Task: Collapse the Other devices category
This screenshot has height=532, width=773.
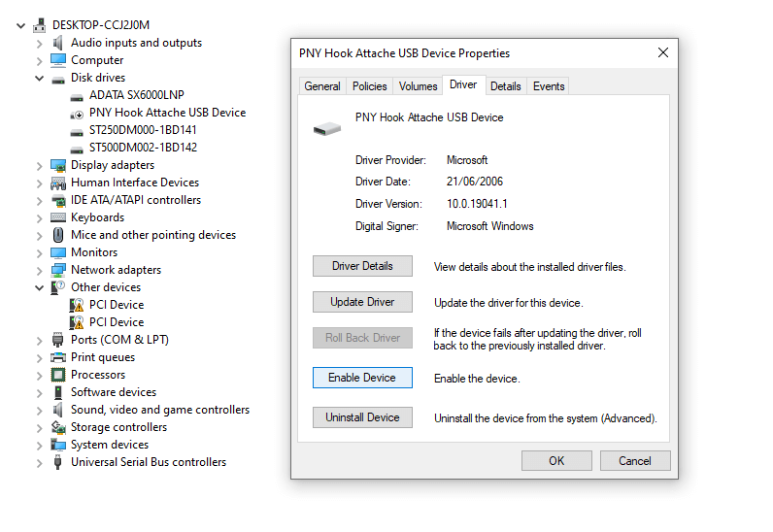Action: click(x=40, y=288)
